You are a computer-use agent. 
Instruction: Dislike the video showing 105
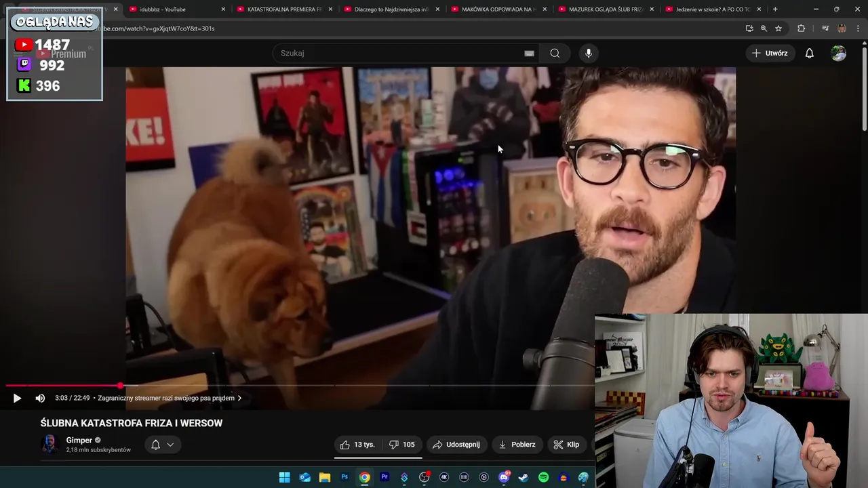coord(401,445)
